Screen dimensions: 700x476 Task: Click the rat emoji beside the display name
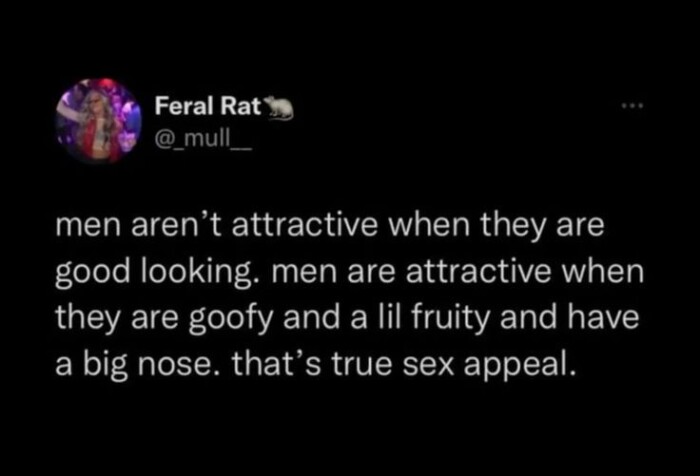[281, 107]
